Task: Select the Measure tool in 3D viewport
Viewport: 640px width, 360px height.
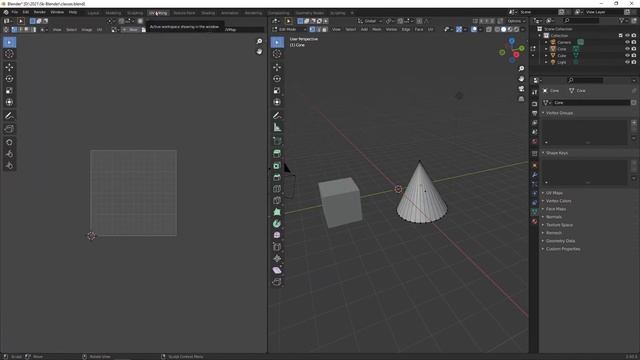Action: [x=277, y=127]
